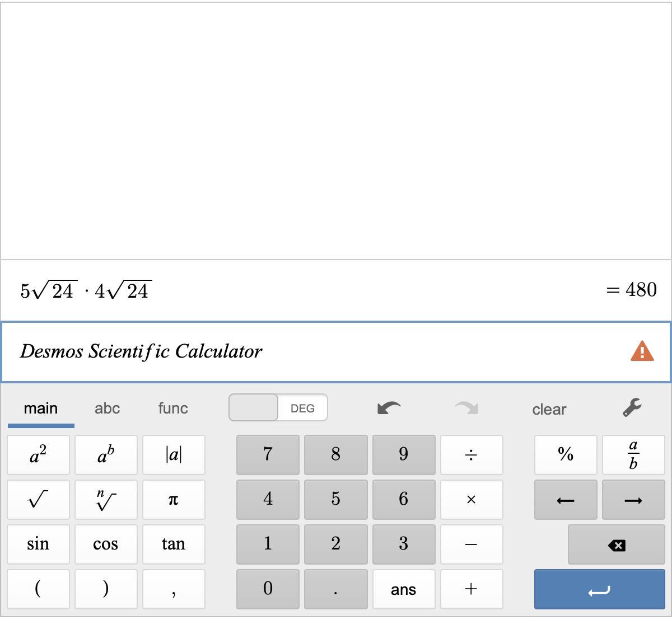Toggle the blank radians side of switch
The width and height of the screenshot is (672, 620).
[254, 408]
